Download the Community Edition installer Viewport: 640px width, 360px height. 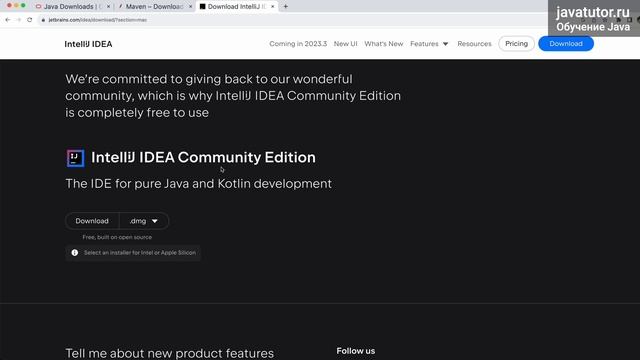pyautogui.click(x=92, y=221)
